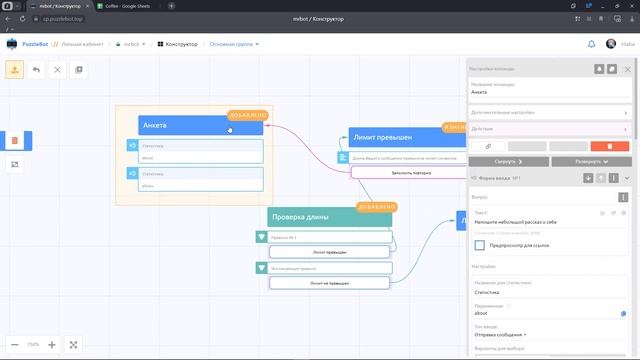Click the blue copy icon next to about variable
The height and width of the screenshot is (360, 640).
point(623,313)
